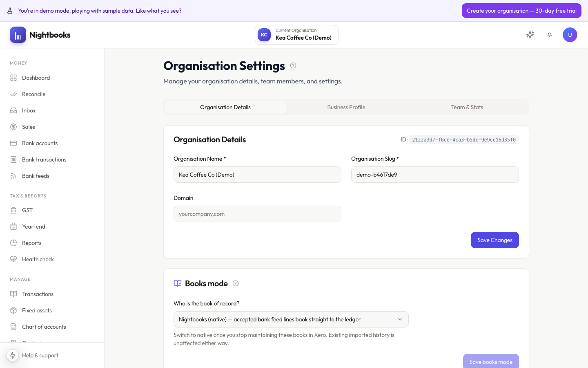
Task: Open the AI sparkle assistant icon
Action: [x=530, y=35]
